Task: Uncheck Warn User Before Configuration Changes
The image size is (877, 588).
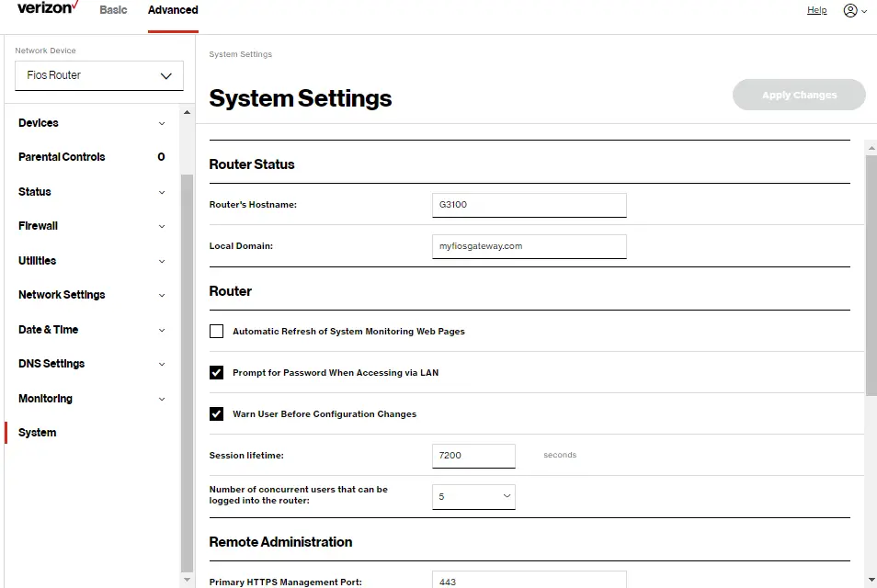Action: 216,413
